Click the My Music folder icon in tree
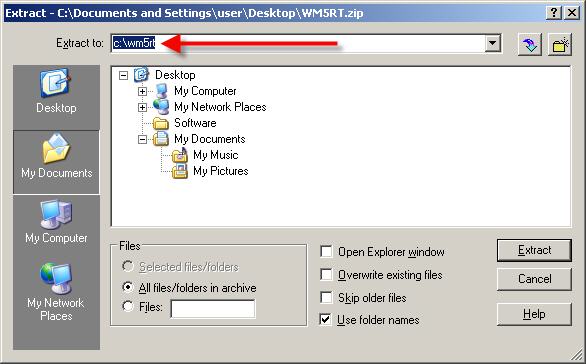 (x=180, y=155)
